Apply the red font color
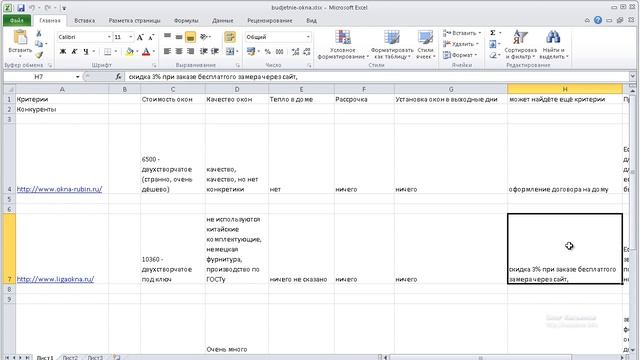This screenshot has height=360, width=640. coord(146,51)
